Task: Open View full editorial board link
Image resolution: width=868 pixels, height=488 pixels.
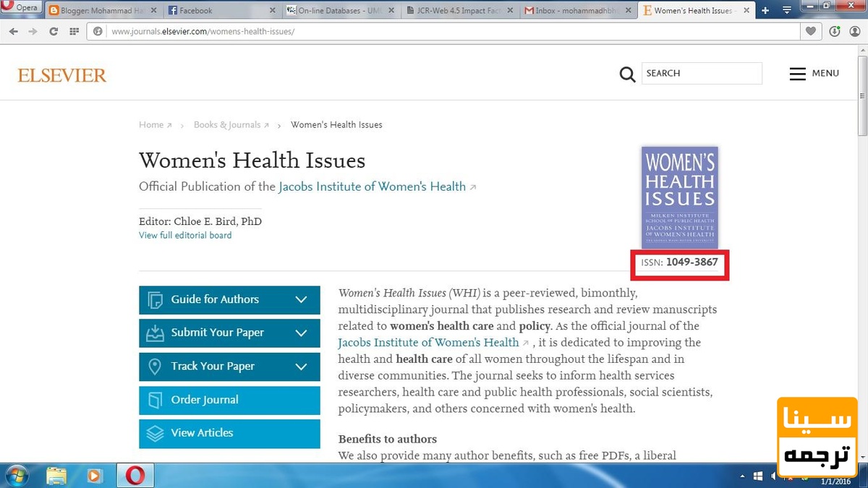Action: [185, 235]
